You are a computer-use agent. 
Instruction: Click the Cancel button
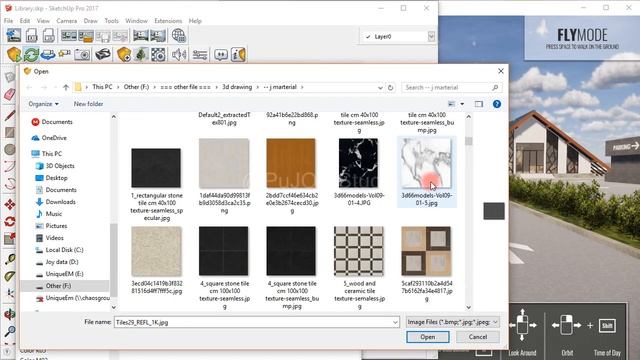click(478, 337)
